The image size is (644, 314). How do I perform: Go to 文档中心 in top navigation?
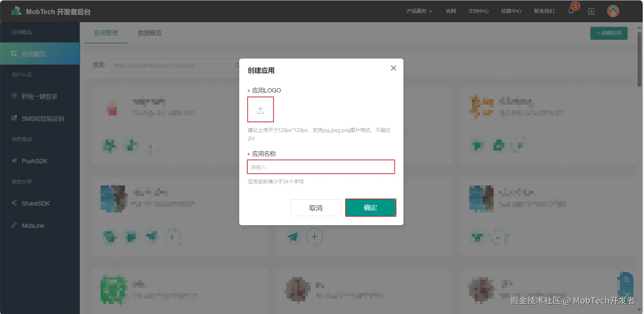[478, 11]
